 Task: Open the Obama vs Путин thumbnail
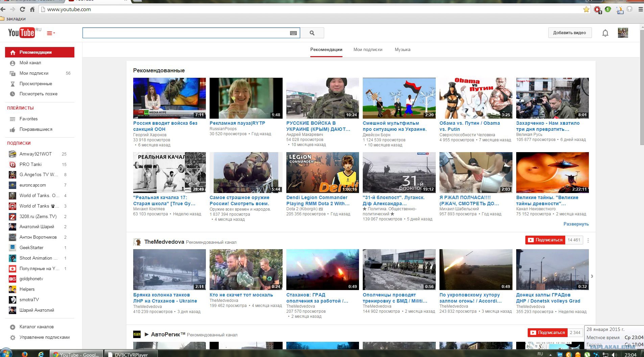476,98
